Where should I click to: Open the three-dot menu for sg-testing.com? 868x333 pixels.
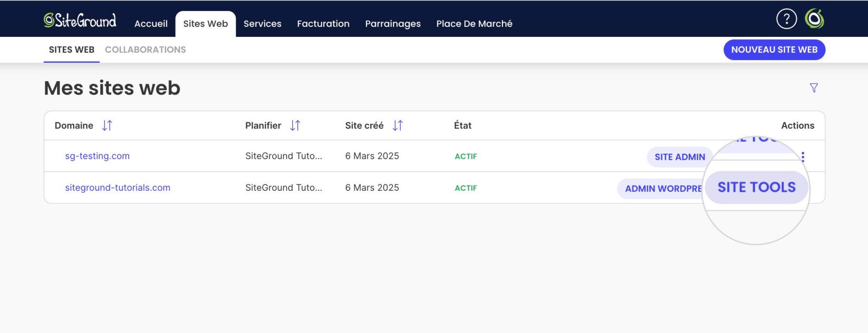[x=803, y=156]
